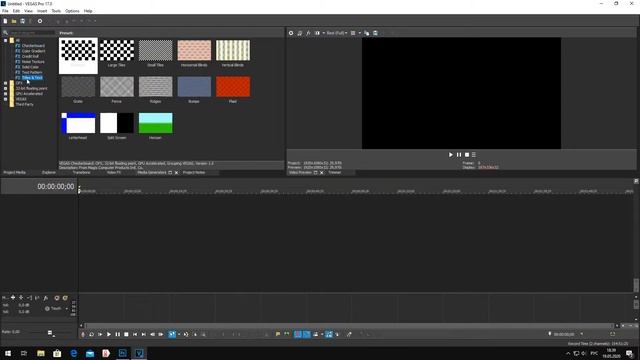The height and width of the screenshot is (360, 640).
Task: Save snapshot to file icon in preview
Action: 376,33
